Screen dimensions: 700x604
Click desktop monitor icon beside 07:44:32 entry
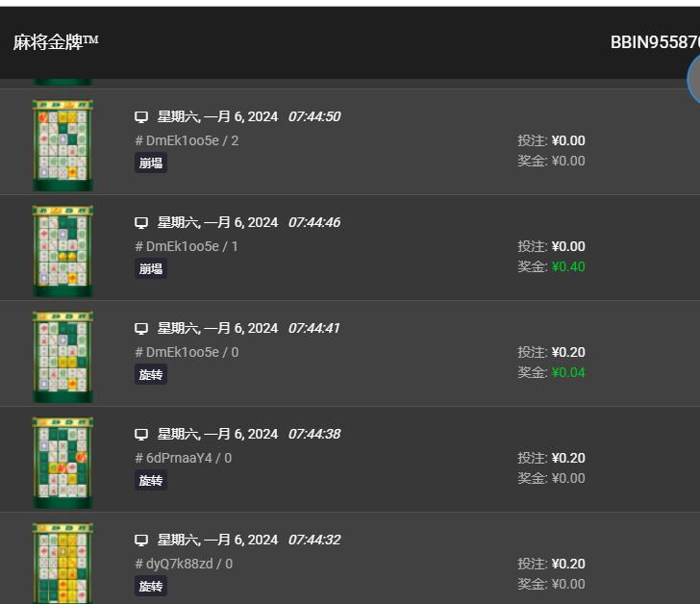click(141, 541)
